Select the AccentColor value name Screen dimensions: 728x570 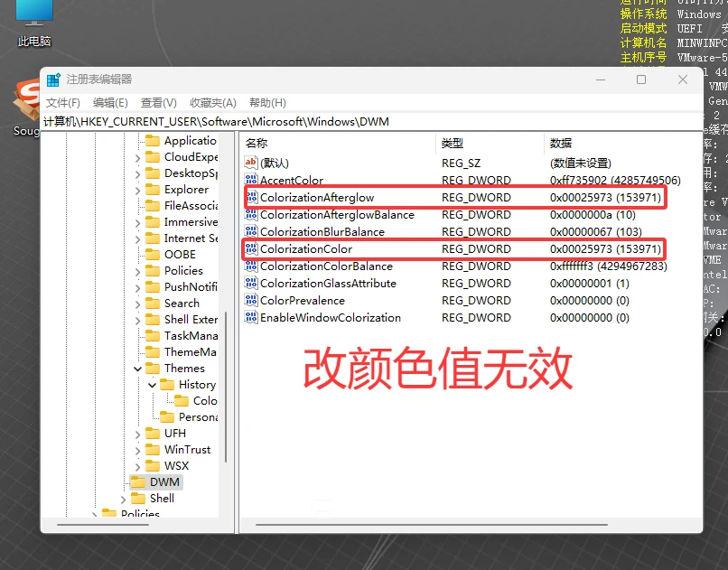coord(292,180)
